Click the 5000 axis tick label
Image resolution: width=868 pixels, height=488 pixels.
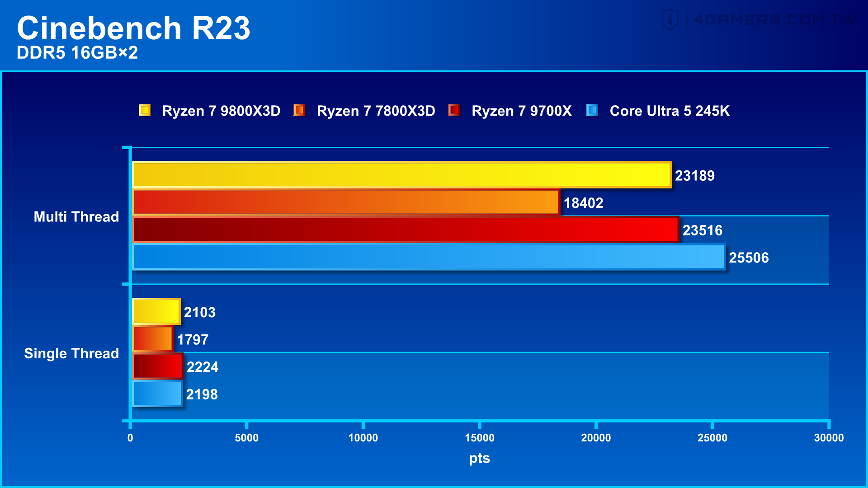pyautogui.click(x=247, y=438)
